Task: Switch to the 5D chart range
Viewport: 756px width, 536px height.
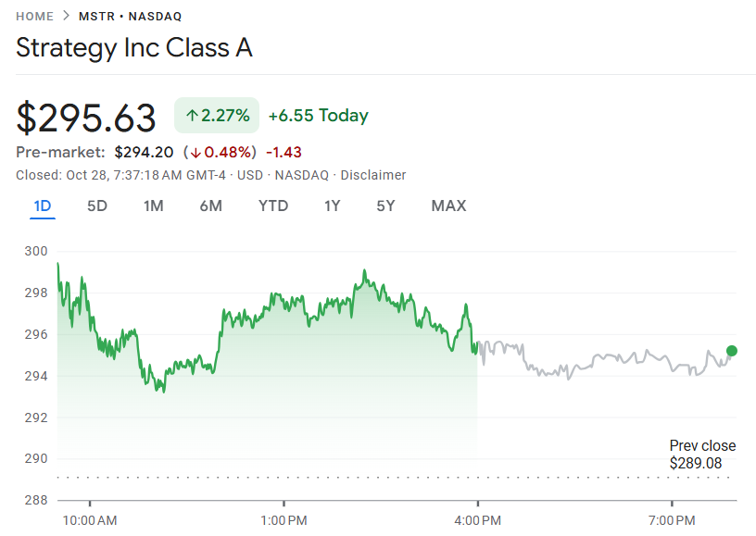Action: pyautogui.click(x=97, y=206)
